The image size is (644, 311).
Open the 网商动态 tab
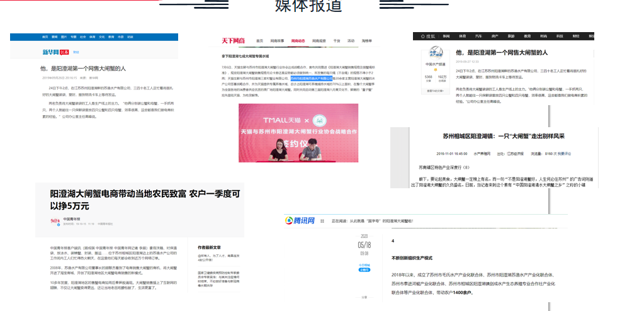tap(298, 41)
